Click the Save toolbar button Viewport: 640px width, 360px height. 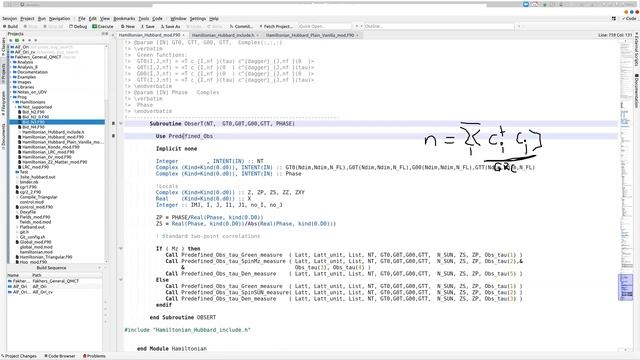pos(148,27)
